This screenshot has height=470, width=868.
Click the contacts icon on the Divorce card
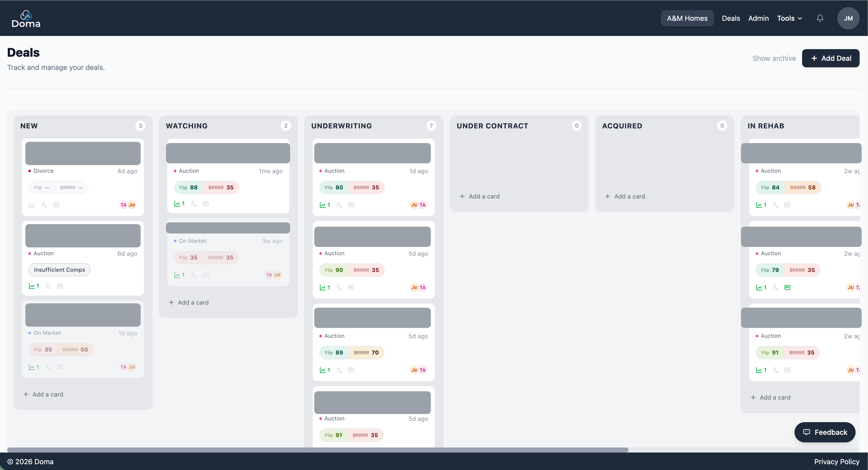(x=44, y=205)
